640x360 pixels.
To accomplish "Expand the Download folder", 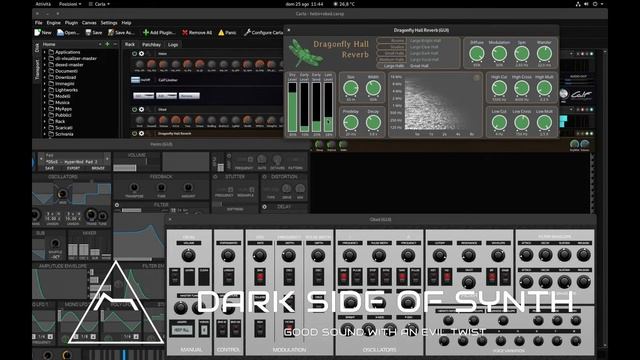I will tap(45, 77).
